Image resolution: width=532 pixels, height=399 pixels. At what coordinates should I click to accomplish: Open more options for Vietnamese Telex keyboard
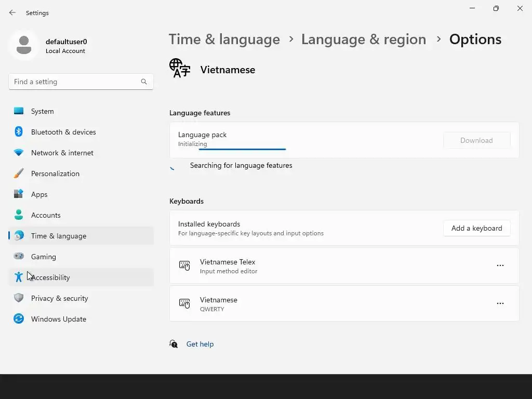pos(500,265)
